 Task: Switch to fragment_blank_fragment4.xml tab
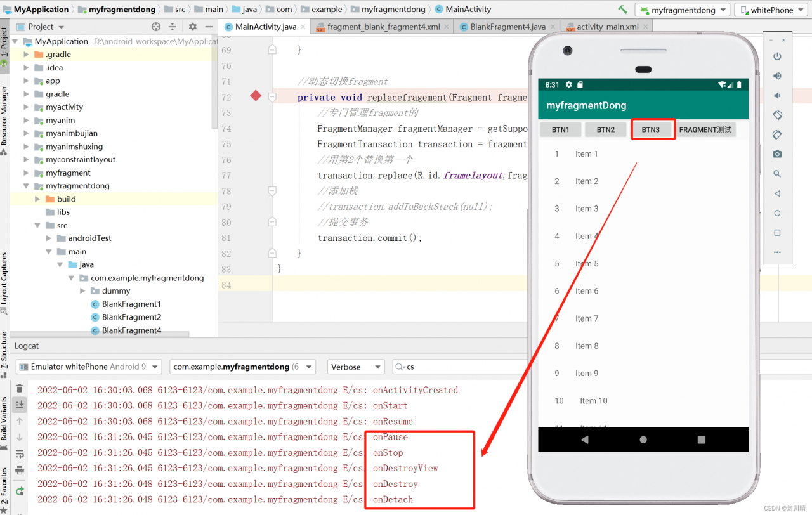pyautogui.click(x=383, y=27)
